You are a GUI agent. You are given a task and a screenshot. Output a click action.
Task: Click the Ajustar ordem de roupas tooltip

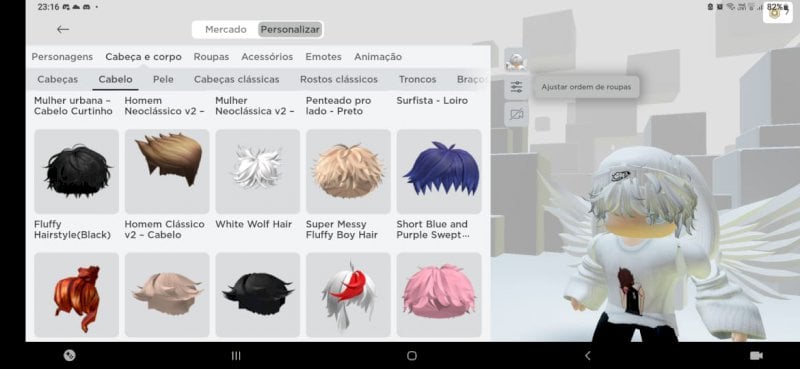click(x=586, y=87)
